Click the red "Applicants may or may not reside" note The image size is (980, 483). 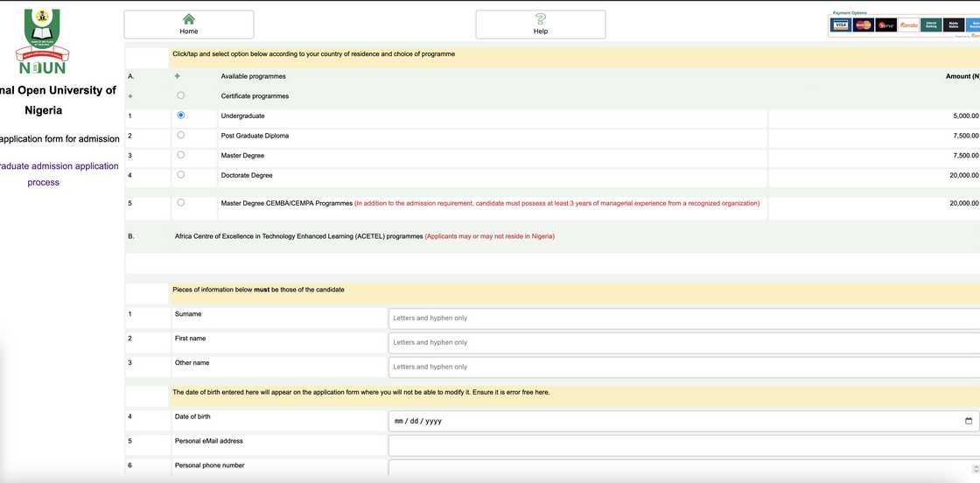pyautogui.click(x=489, y=236)
